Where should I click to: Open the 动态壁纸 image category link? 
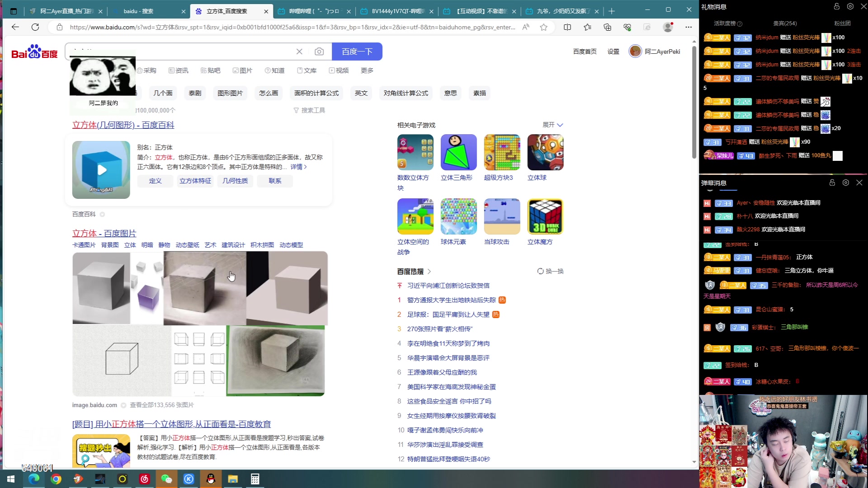(187, 245)
